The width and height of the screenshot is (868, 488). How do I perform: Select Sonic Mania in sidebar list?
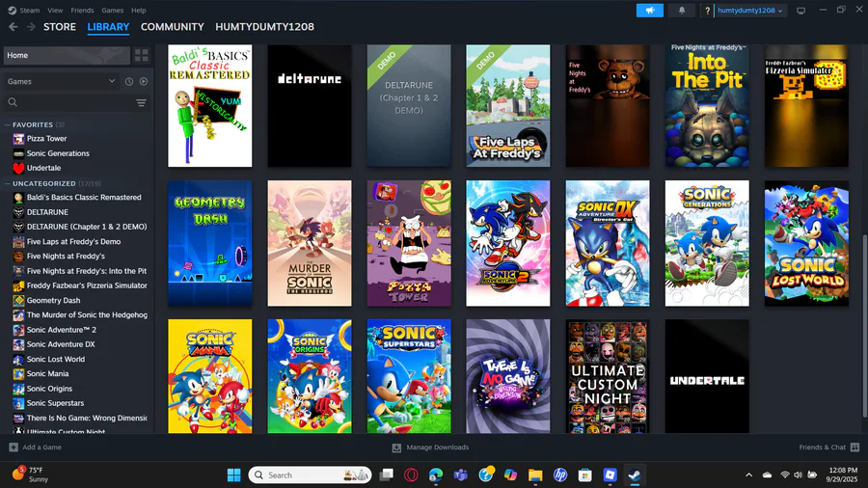(47, 373)
